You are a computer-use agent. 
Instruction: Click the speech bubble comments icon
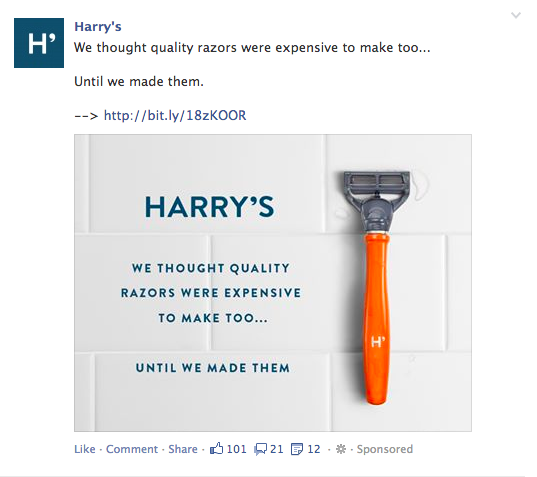(x=260, y=449)
